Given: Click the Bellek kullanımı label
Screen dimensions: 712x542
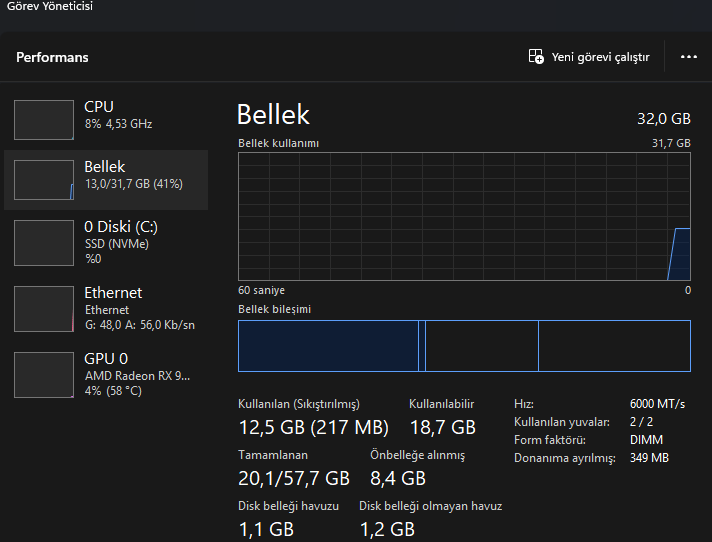Looking at the screenshot, I should (278, 143).
